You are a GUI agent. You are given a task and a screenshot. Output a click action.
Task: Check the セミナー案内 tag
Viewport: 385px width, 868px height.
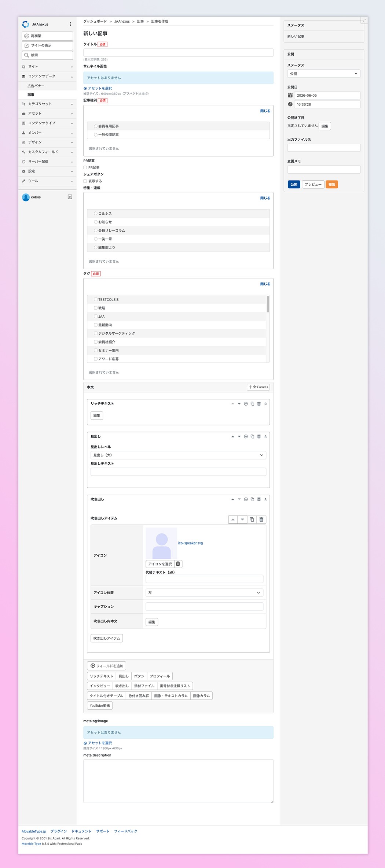pyautogui.click(x=96, y=350)
